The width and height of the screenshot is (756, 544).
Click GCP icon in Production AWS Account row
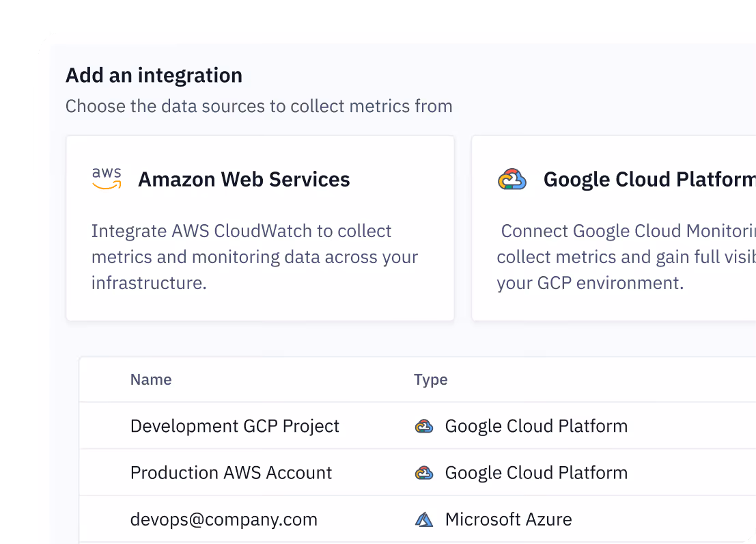click(x=424, y=473)
